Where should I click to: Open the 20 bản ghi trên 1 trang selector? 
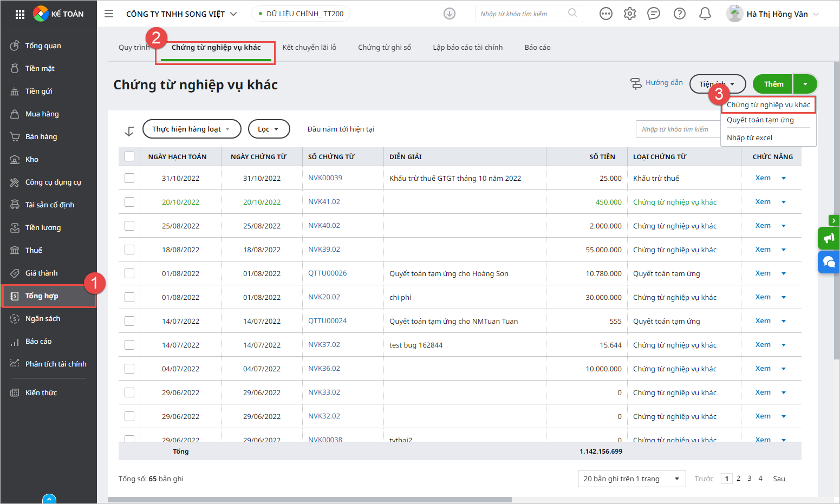[631, 479]
